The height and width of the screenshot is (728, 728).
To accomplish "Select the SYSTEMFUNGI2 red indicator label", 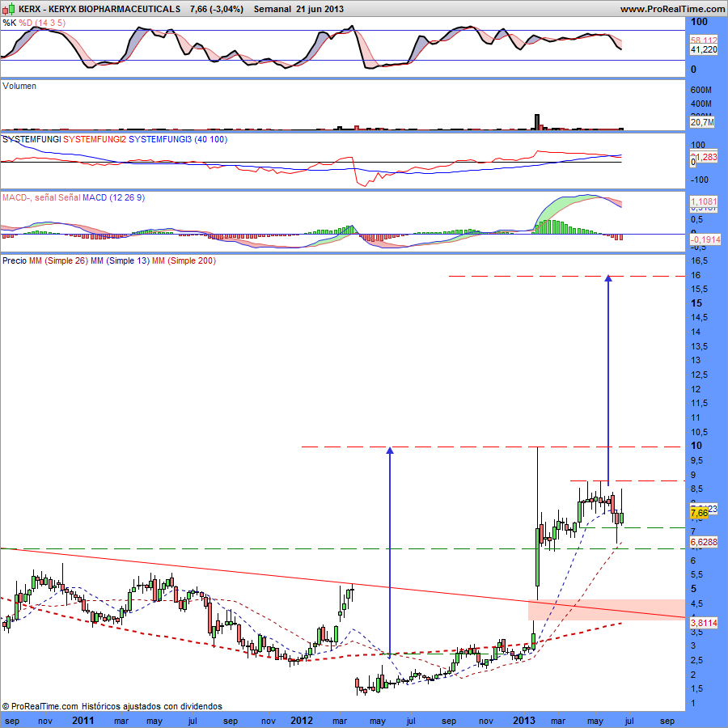I will [95, 139].
